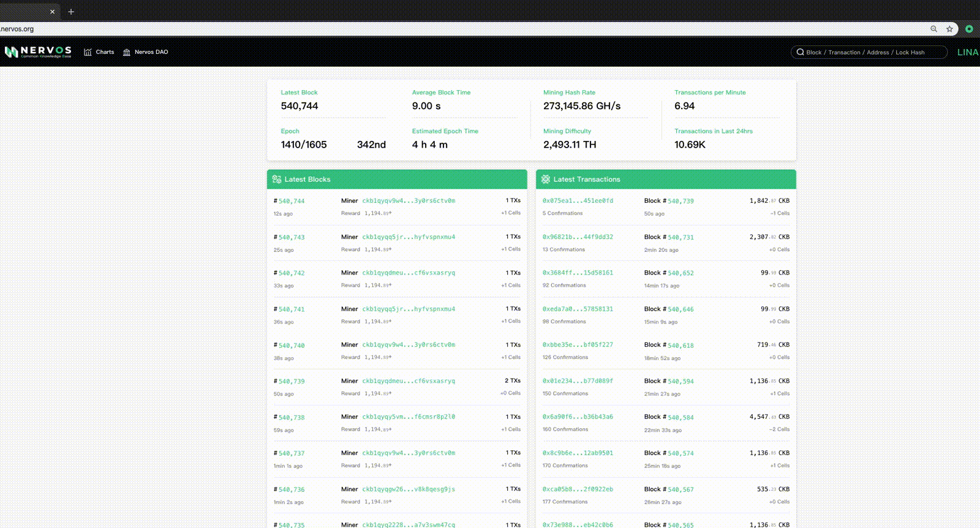Select Transactions per Minute 6.94
This screenshot has height=528, width=980.
[685, 106]
